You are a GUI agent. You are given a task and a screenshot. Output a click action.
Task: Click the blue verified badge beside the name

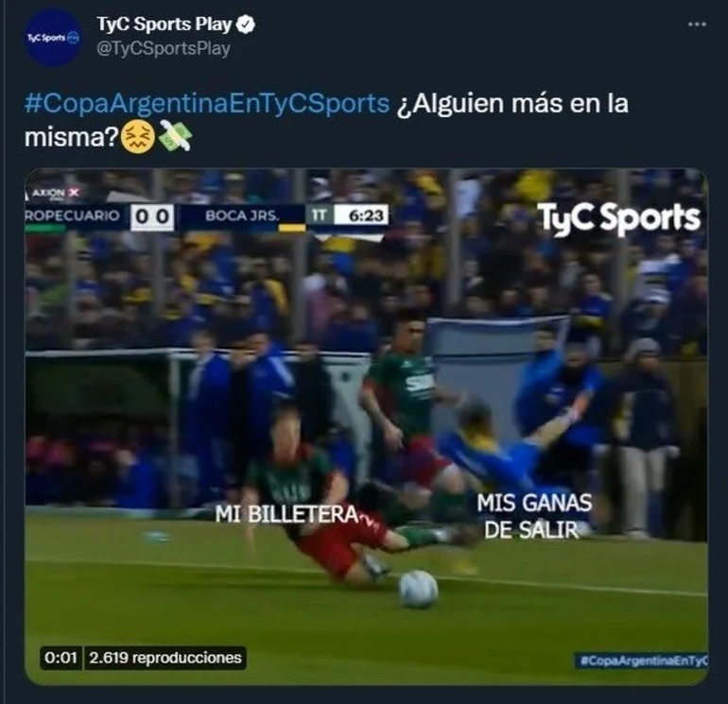(x=246, y=25)
